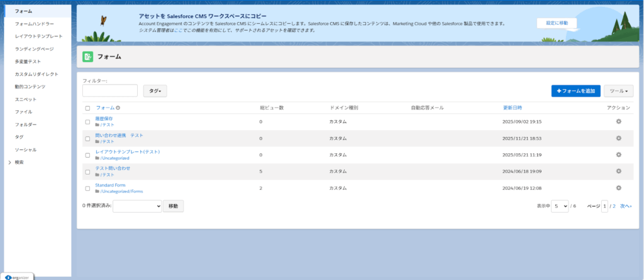Open the Standard Form link

pyautogui.click(x=111, y=185)
